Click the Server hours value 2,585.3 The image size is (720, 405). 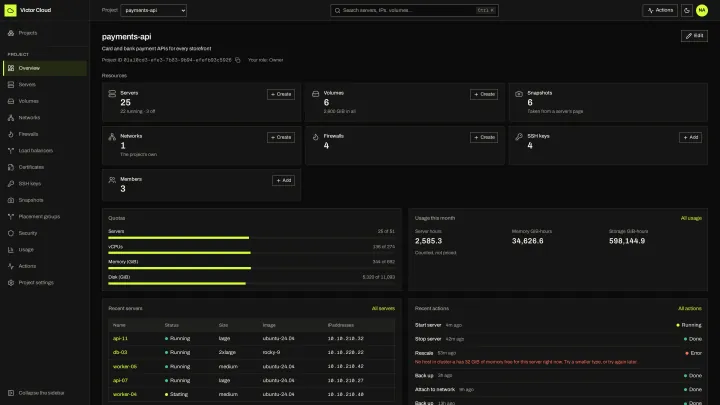(428, 241)
